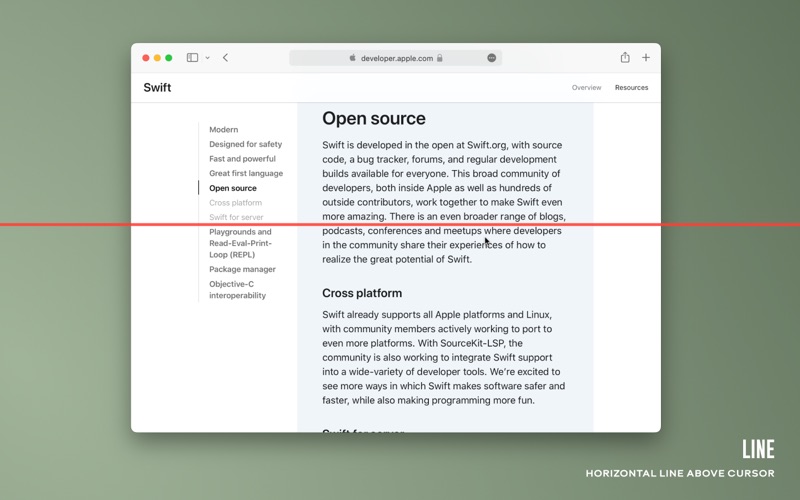The width and height of the screenshot is (800, 500).
Task: Jump to the Modern section
Action: click(x=223, y=130)
